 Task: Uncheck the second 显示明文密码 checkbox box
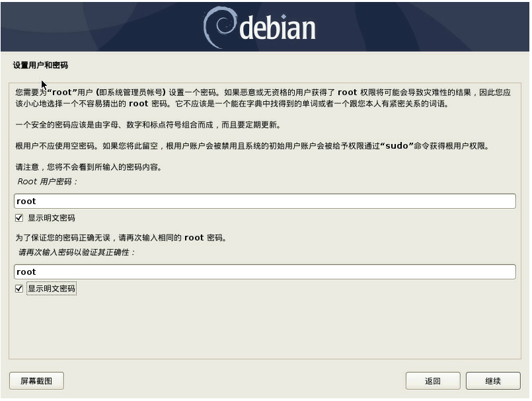(19, 289)
